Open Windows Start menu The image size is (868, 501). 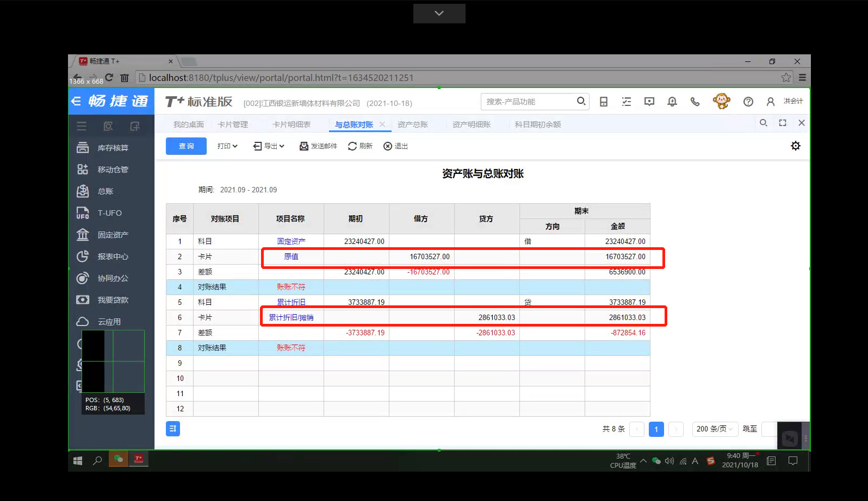[x=78, y=460]
